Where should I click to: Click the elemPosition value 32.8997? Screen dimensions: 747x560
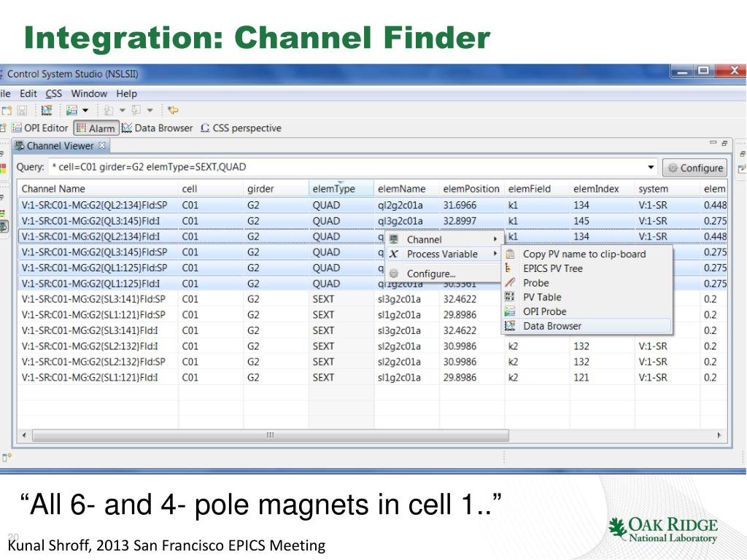tap(460, 221)
